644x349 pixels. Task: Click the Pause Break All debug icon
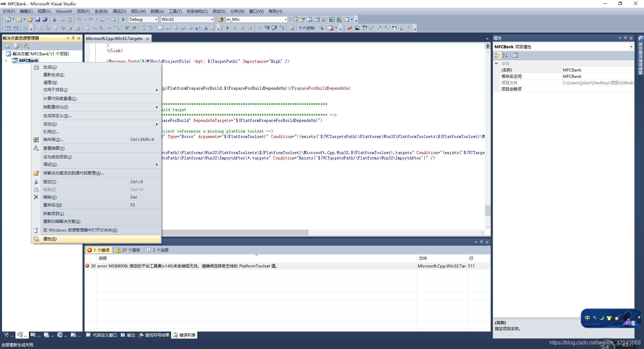click(235, 28)
